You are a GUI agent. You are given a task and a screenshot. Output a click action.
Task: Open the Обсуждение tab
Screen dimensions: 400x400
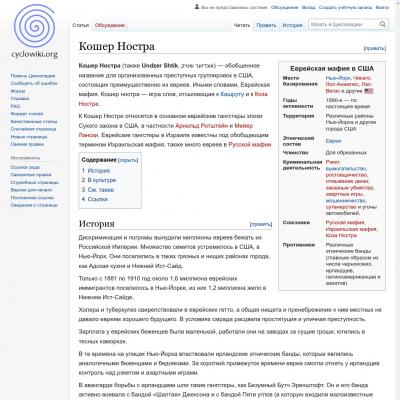pos(110,25)
